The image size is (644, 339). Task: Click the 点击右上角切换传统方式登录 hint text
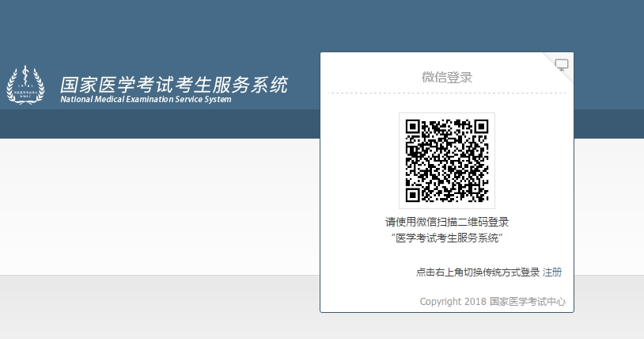click(x=478, y=272)
